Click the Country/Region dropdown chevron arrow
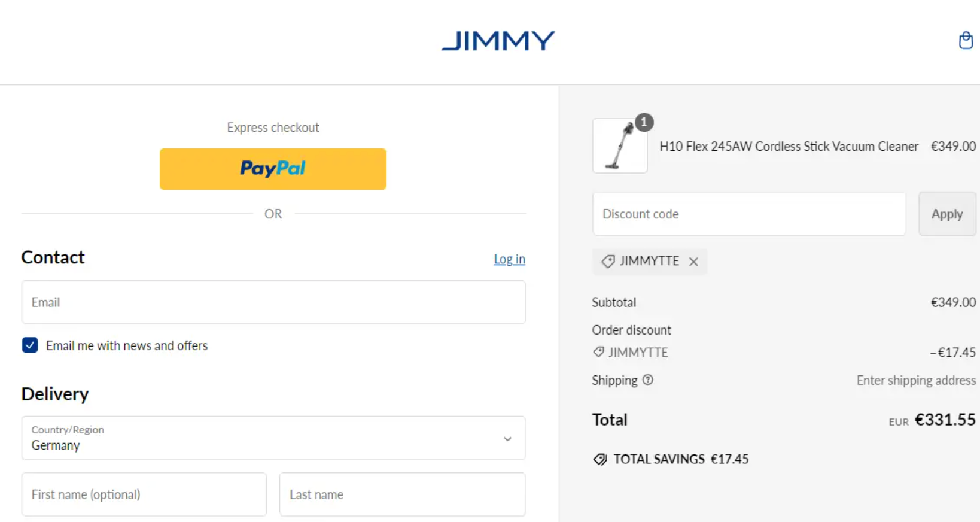 pos(507,439)
